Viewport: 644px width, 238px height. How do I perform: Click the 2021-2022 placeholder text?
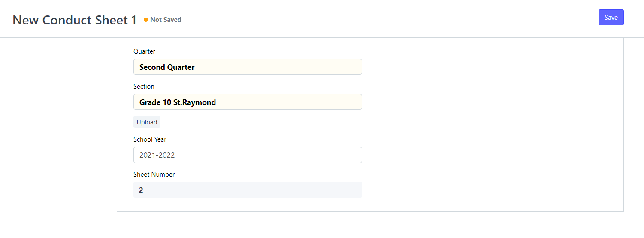tap(157, 155)
